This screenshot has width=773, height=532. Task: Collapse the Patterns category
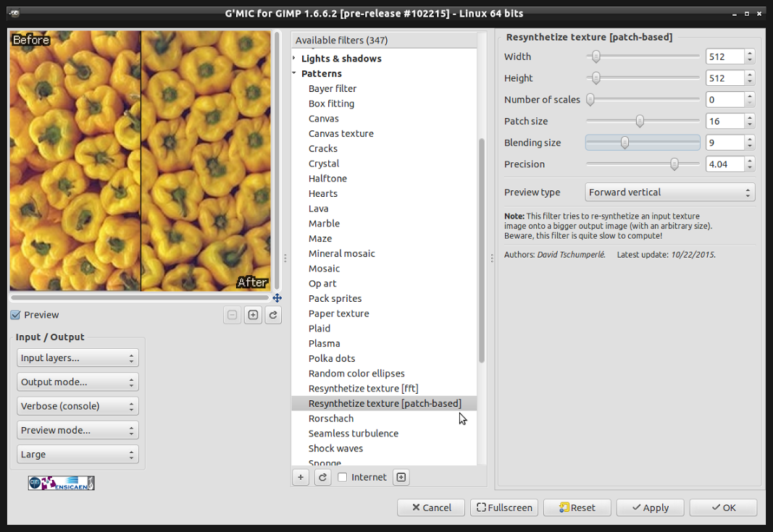click(x=294, y=73)
